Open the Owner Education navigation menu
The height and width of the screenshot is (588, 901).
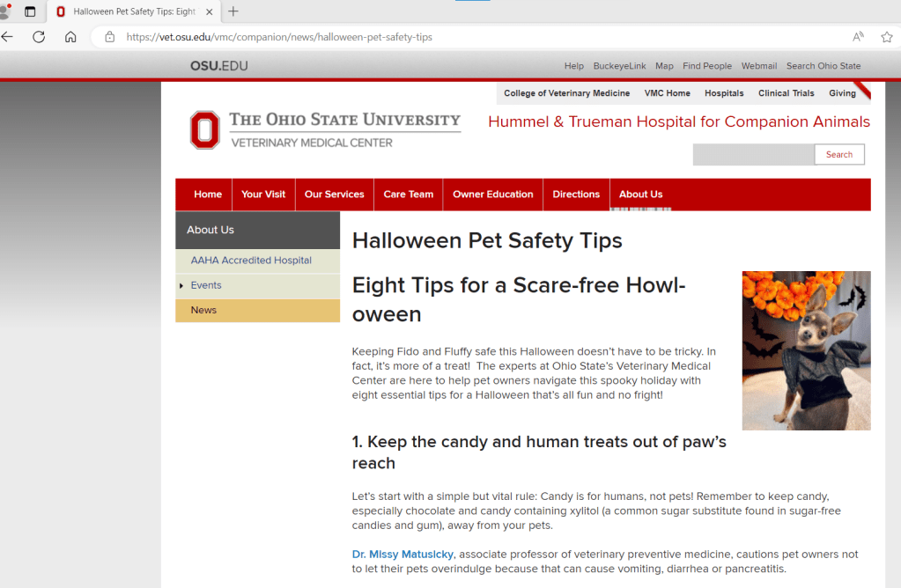point(492,195)
